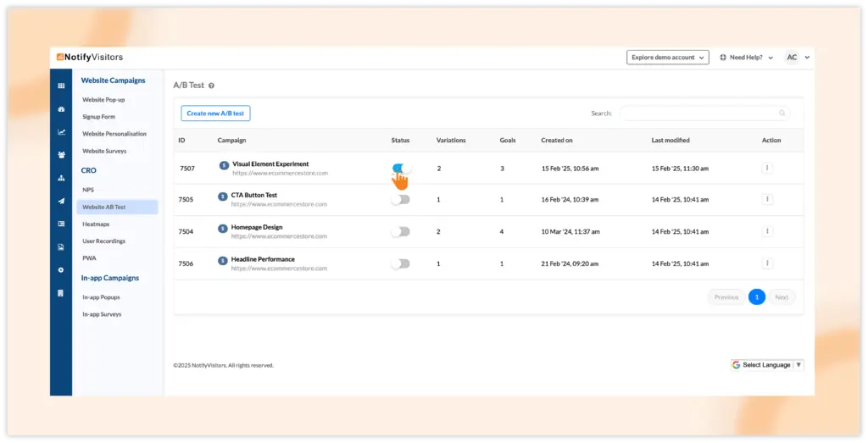Turn on Homepage Design status toggle

tap(401, 231)
